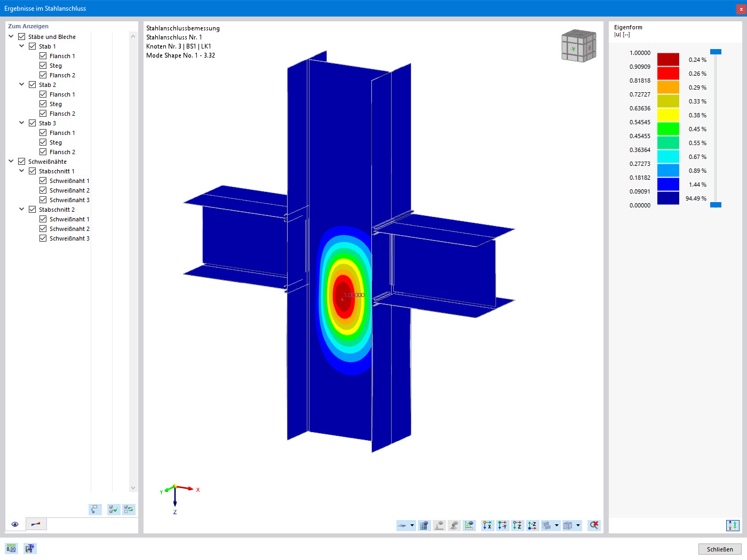Click the upper legend range slider handle
Screen dimensions: 747x560
pyautogui.click(x=716, y=52)
